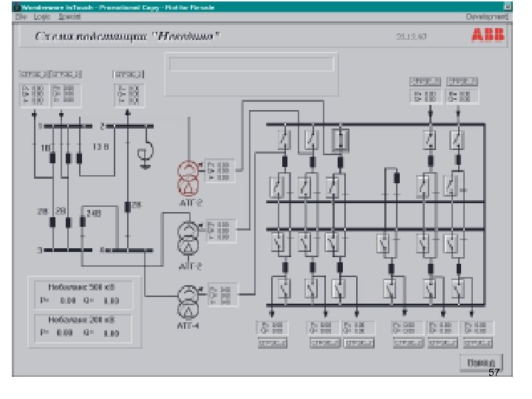Select the АТГ-4 transformer symbol
Screen dimensions: 532x399
pos(188,302)
